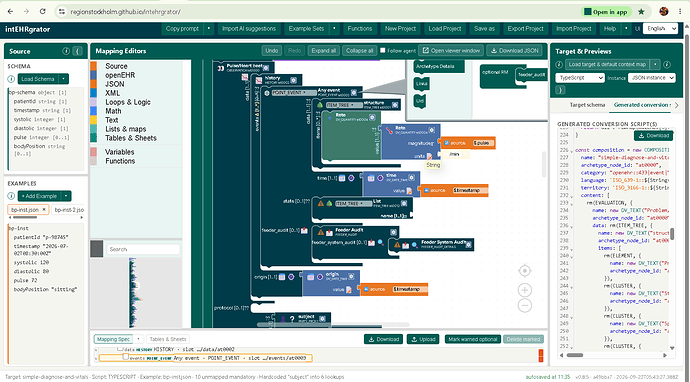Click New Project button

[400, 29]
